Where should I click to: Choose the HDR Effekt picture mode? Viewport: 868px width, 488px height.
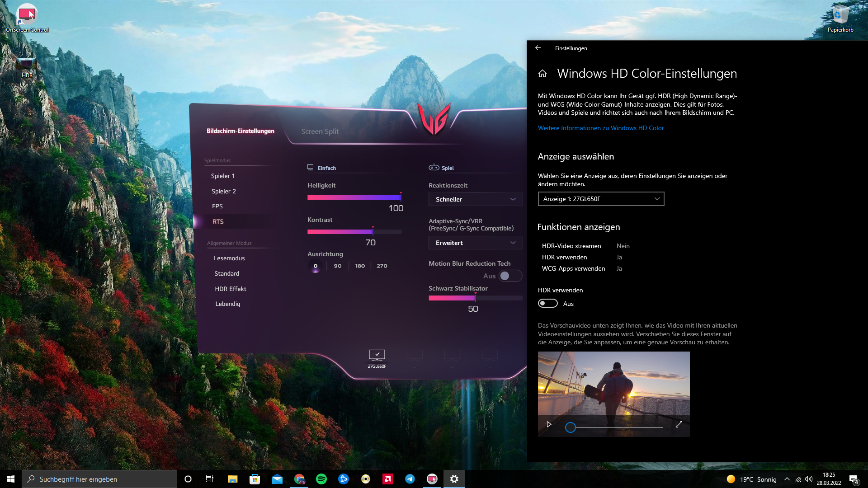[231, 289]
